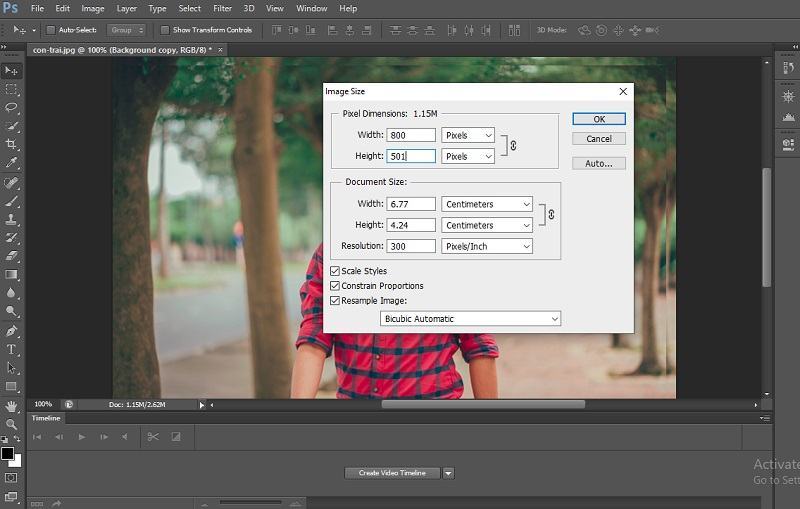Screen dimensions: 800x509
Task: Uncheck Constrain Proportions
Action: [335, 286]
